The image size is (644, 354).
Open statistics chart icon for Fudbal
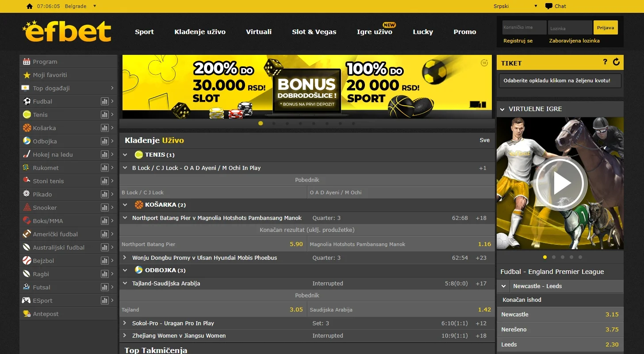pos(105,101)
